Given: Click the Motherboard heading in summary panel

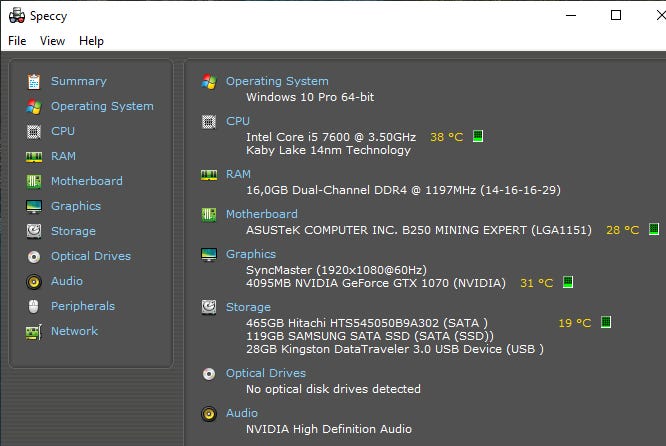Looking at the screenshot, I should (261, 214).
